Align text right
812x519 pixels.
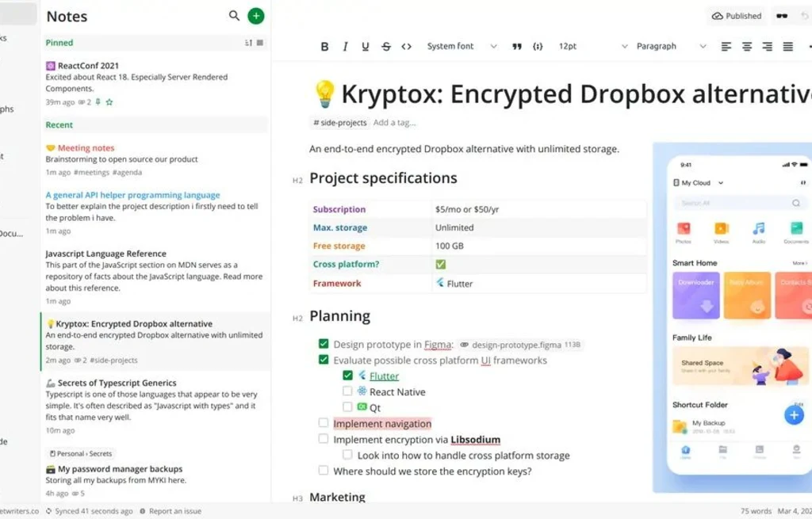[x=767, y=47]
